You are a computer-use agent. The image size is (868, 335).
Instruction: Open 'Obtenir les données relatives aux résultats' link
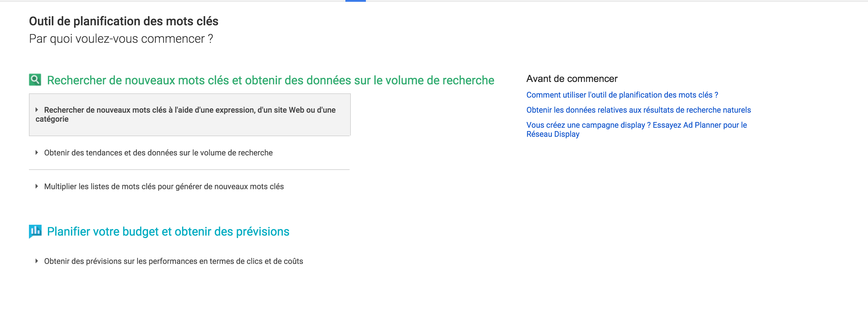(x=639, y=110)
